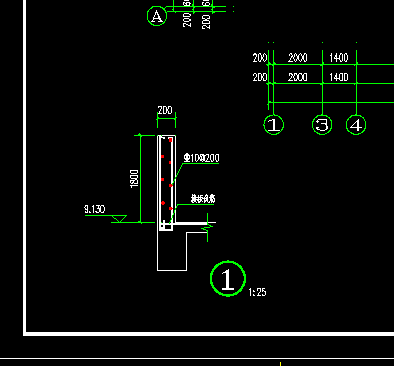Select the Φ10@200 rebar annotation
The height and width of the screenshot is (366, 394).
(201, 158)
